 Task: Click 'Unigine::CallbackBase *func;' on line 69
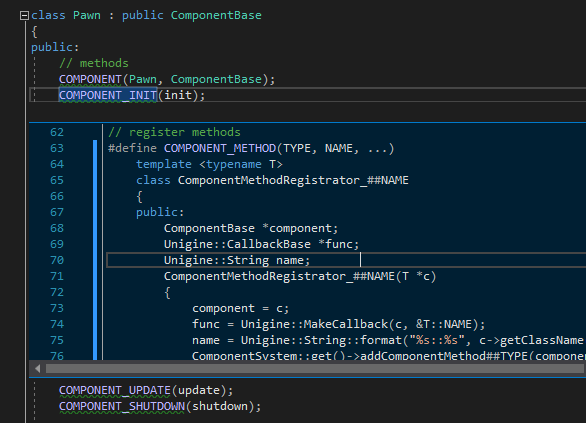262,244
